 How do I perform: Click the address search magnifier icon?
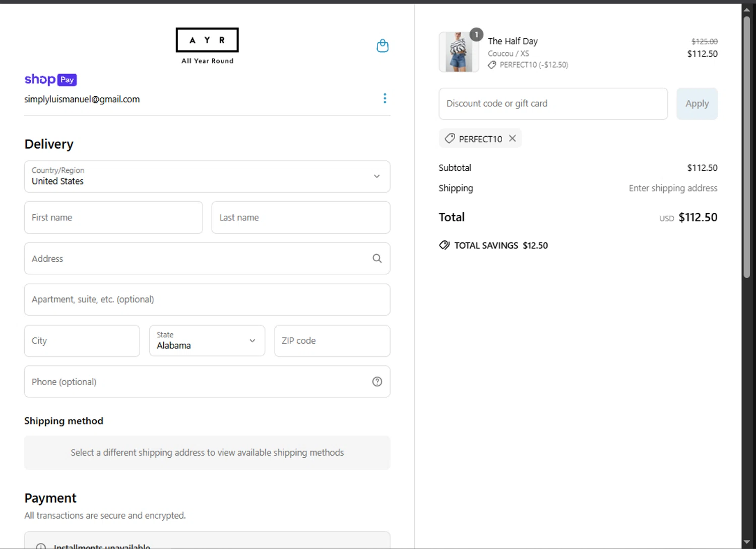point(377,259)
